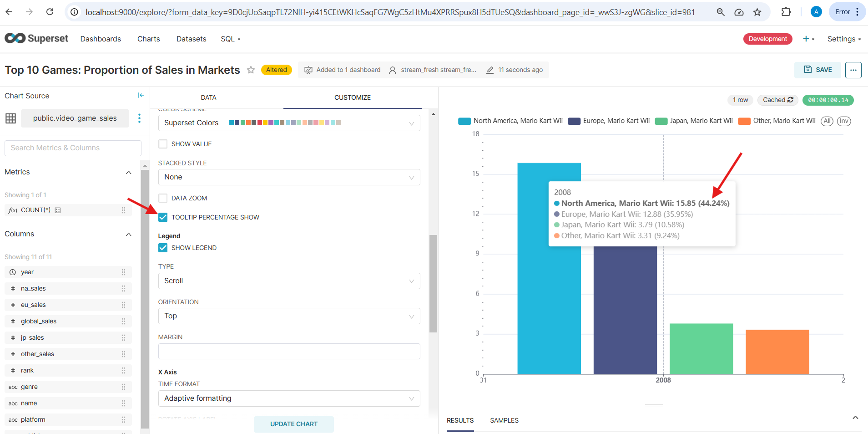Click the Added to 1 dashboard icon
This screenshot has width=868, height=434.
308,70
